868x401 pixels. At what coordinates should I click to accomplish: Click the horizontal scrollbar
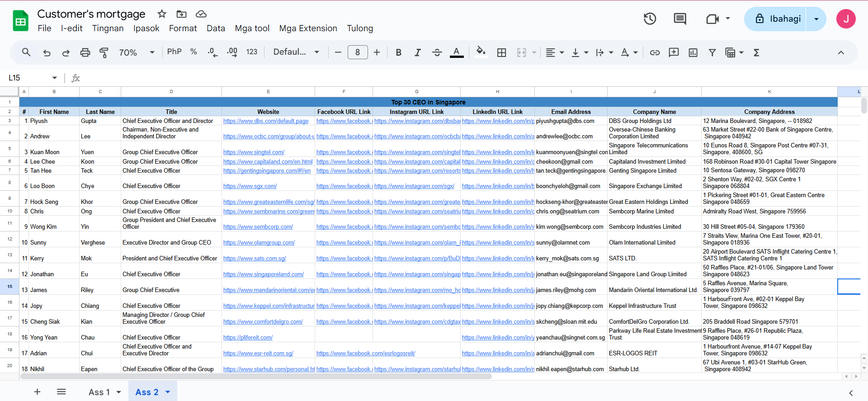click(256, 376)
